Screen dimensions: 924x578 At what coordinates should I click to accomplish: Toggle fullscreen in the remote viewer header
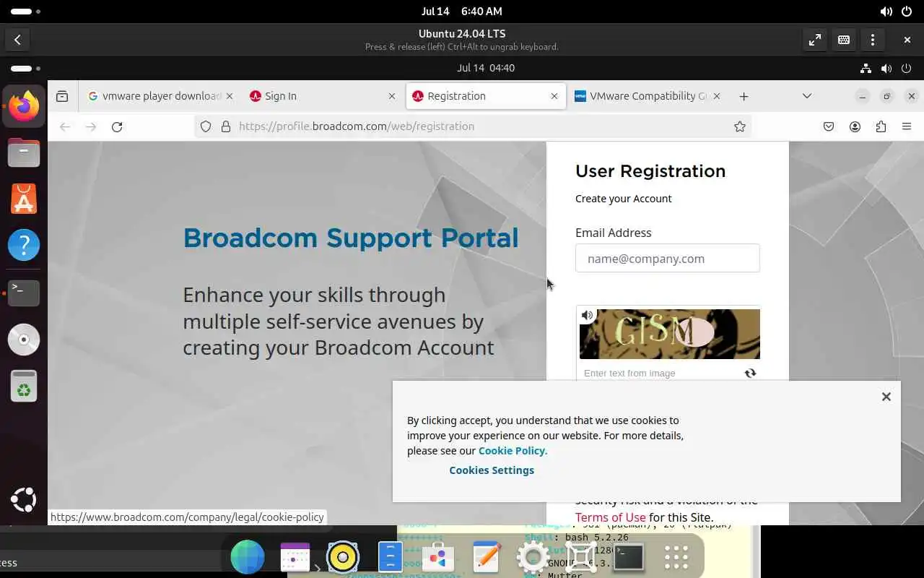tap(815, 40)
